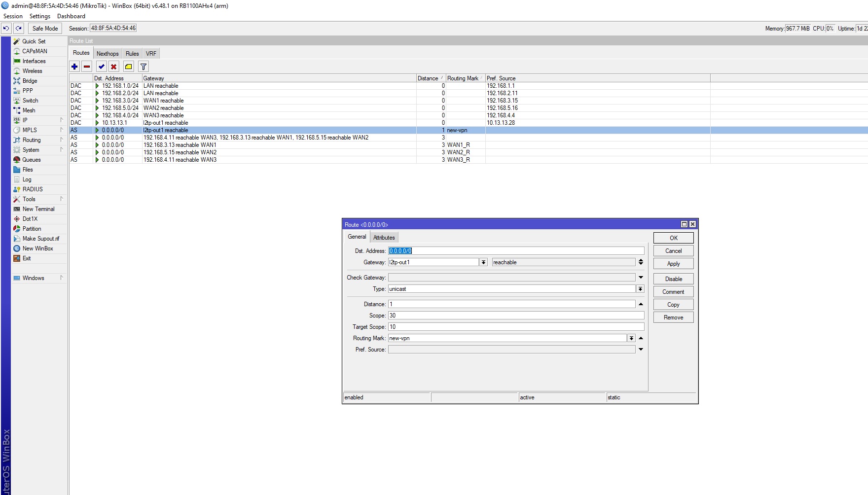Screen dimensions: 868x495
Task: Open the filter funnel icon
Action: point(144,67)
